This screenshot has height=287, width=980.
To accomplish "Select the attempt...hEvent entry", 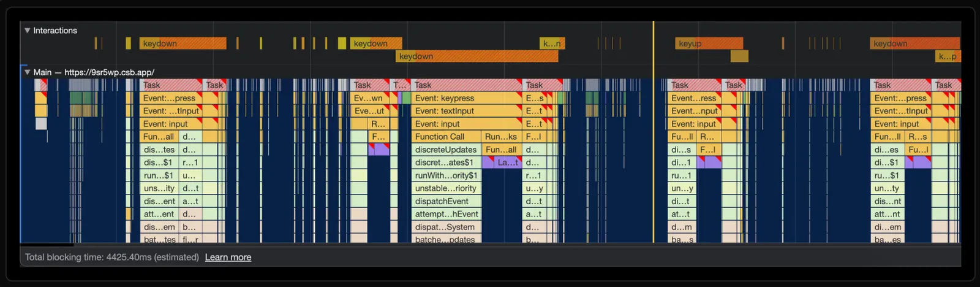I will click(x=445, y=214).
